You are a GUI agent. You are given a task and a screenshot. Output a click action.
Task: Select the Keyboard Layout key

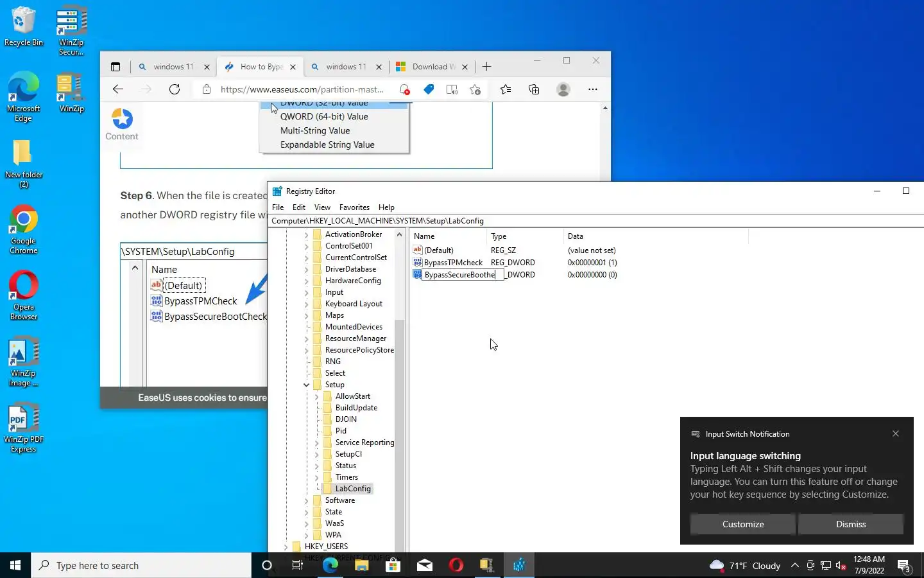[354, 304]
